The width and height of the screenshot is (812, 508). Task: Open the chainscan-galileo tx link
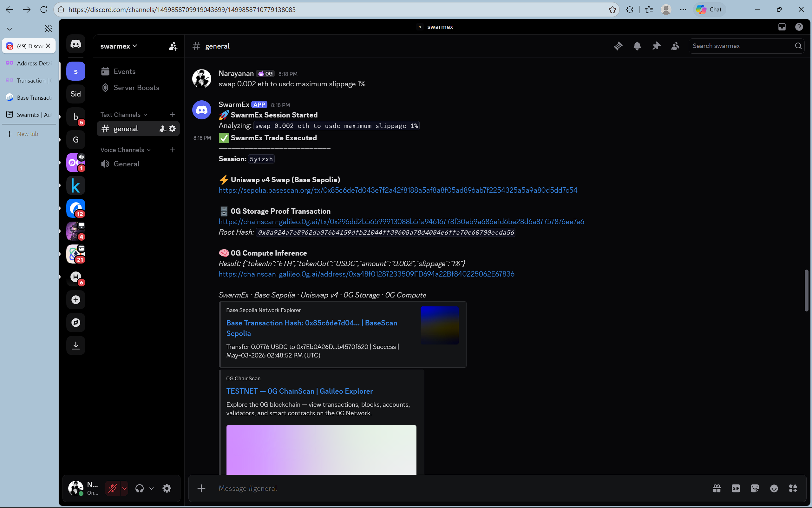401,222
